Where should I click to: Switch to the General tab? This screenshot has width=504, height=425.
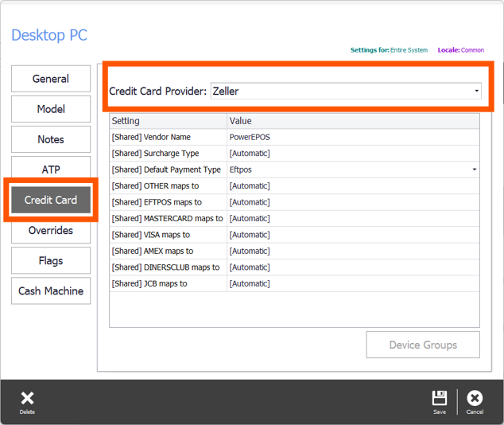click(51, 79)
